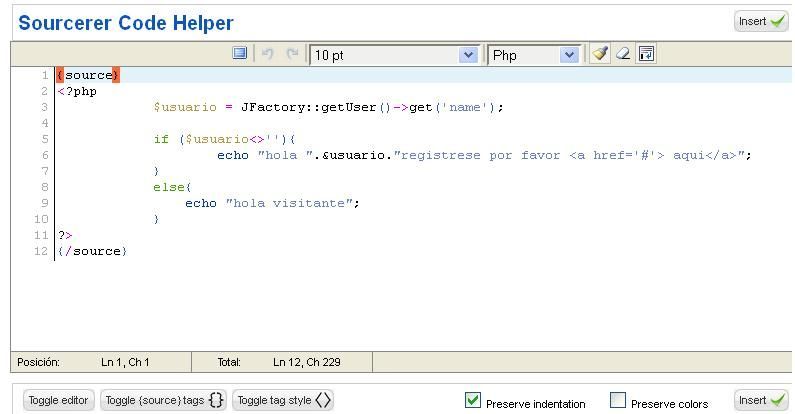The image size is (795, 414).
Task: Click the closing brace on line 10
Action: (x=156, y=219)
